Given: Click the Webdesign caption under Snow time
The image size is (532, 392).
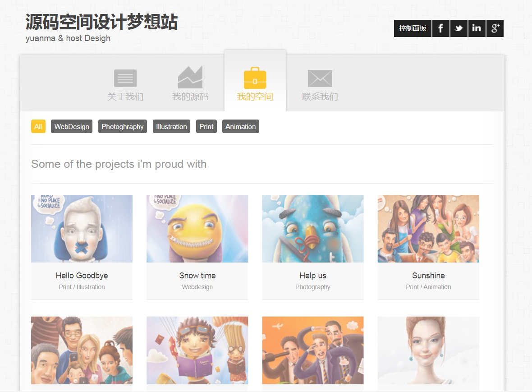Looking at the screenshot, I should (x=197, y=287).
